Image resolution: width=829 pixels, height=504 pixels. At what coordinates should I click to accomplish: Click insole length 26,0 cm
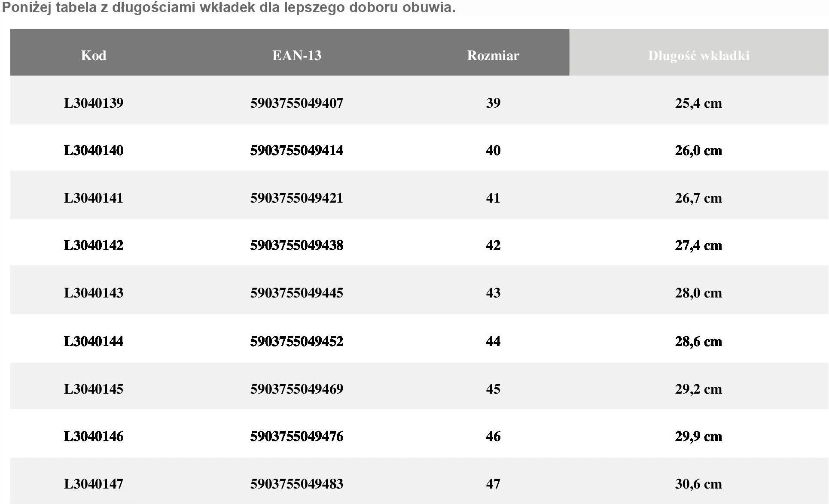(x=698, y=150)
